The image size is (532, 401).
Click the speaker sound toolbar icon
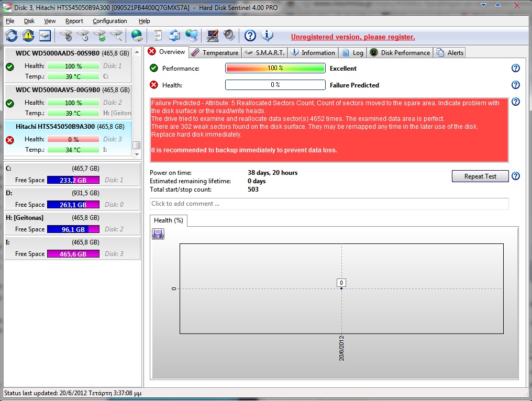pyautogui.click(x=229, y=35)
